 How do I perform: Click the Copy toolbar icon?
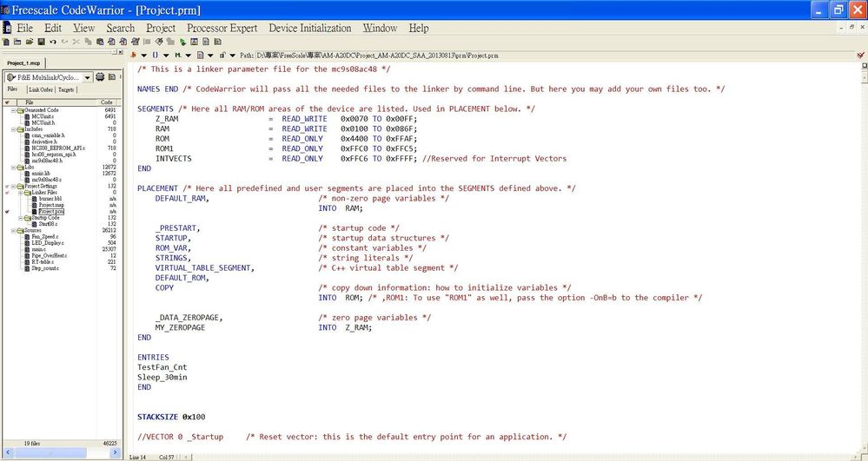tap(89, 42)
